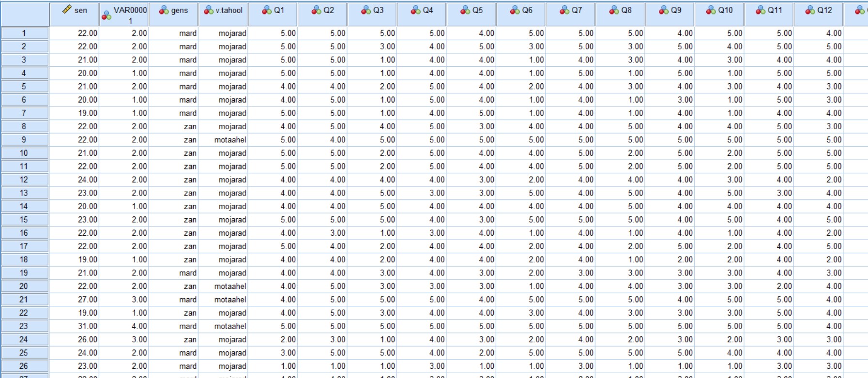Click motaahel in row 20
The image size is (868, 378).
230,286
